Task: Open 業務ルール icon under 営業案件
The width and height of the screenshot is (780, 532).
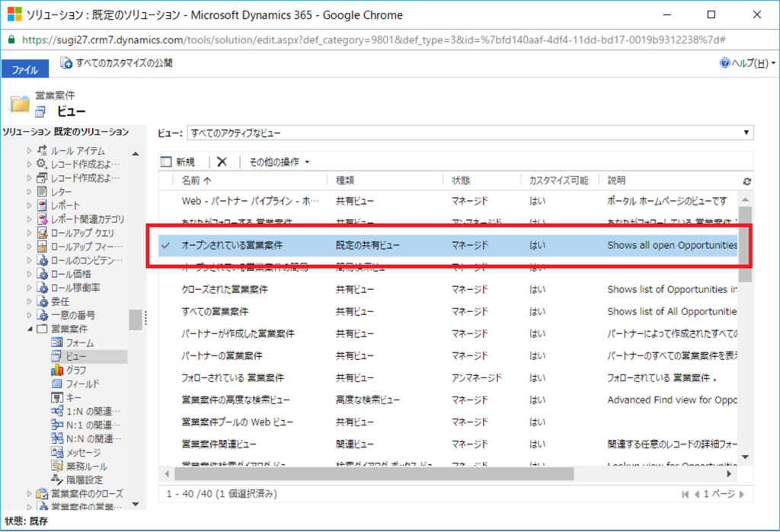Action: coord(56,466)
